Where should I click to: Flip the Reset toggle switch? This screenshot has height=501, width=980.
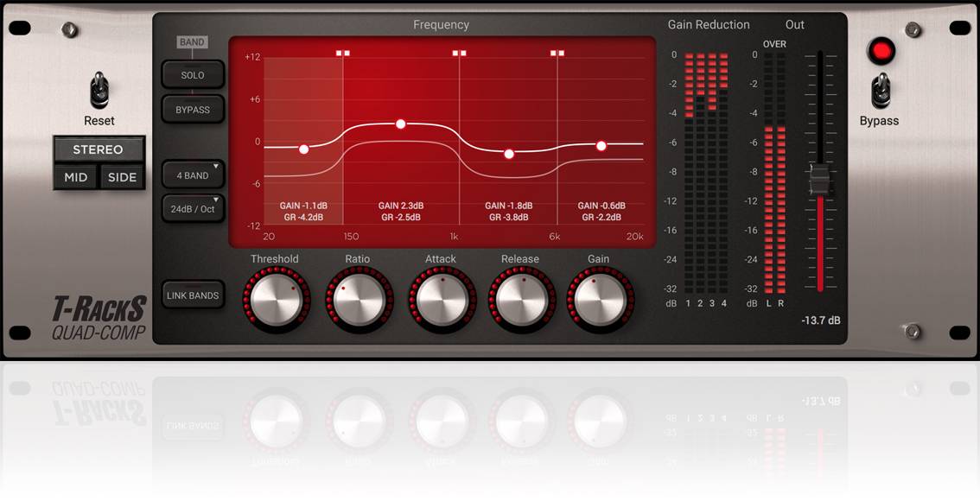click(x=99, y=90)
